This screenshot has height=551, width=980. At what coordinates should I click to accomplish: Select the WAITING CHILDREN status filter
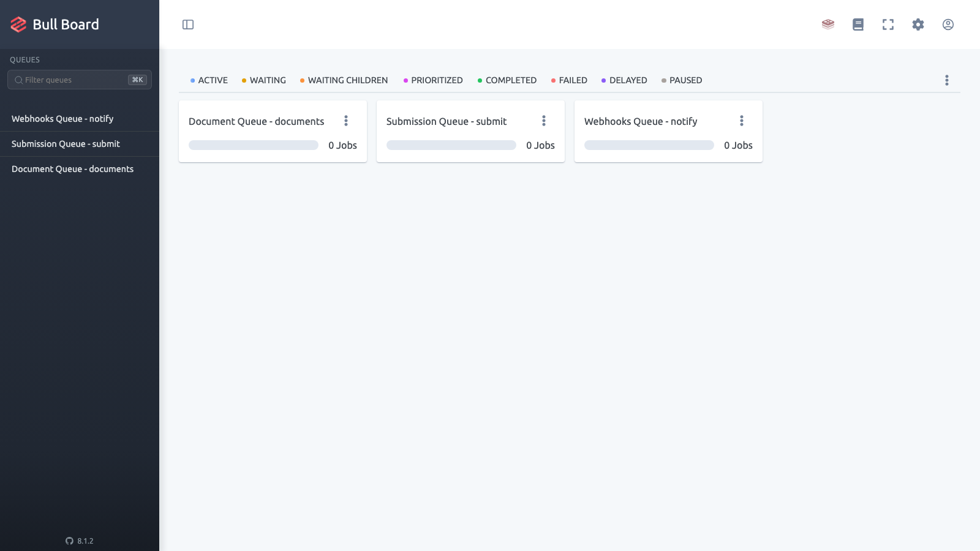click(344, 80)
